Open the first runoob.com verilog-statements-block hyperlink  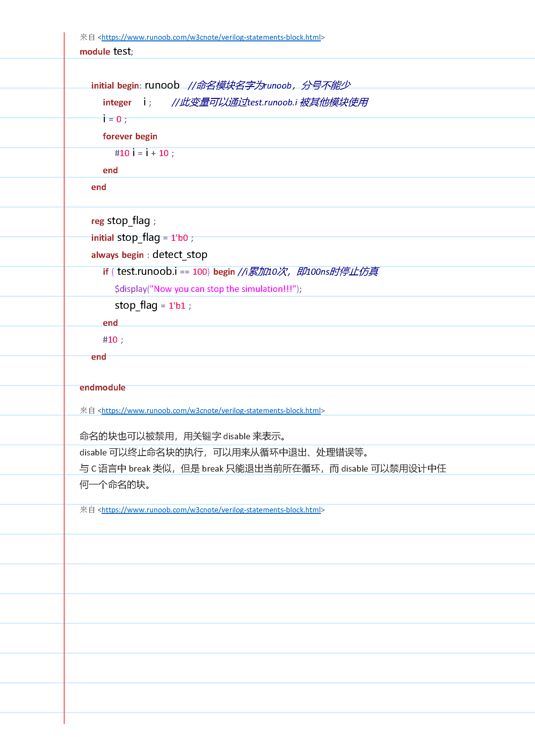tap(212, 37)
